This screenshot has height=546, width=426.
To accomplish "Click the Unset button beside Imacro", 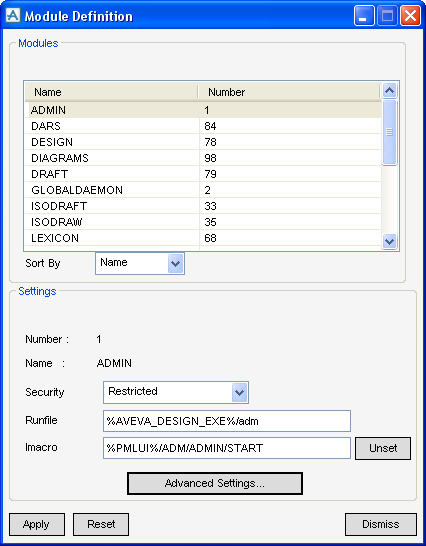I will 383,448.
